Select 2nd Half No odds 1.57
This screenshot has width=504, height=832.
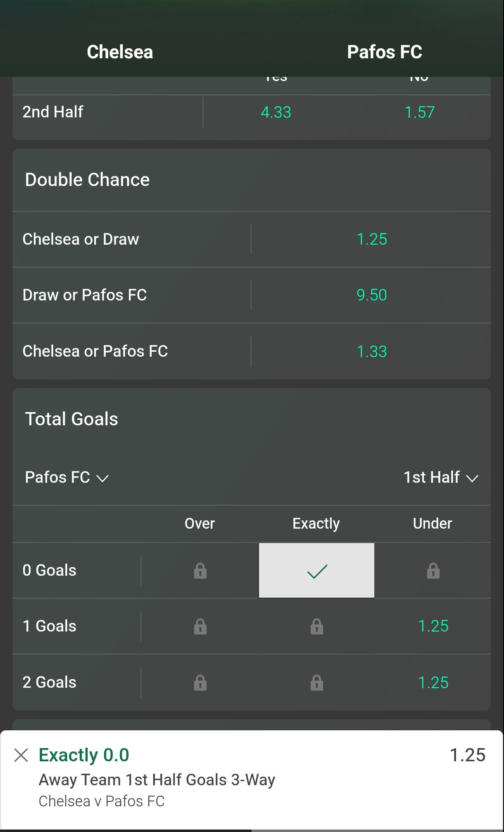point(419,112)
